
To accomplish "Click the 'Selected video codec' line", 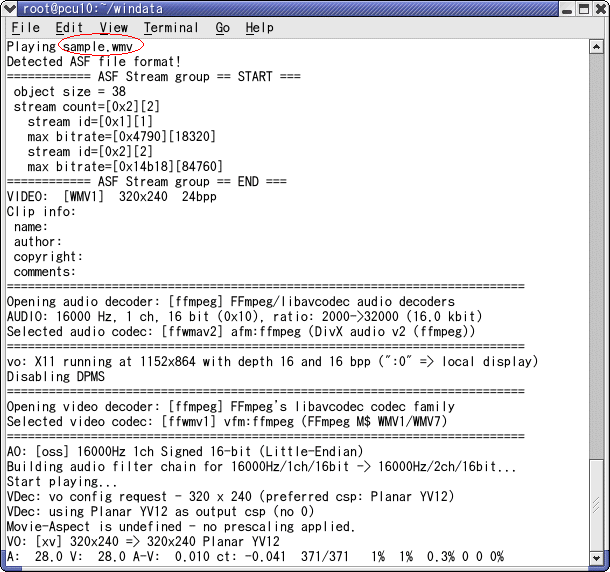I will pos(227,421).
